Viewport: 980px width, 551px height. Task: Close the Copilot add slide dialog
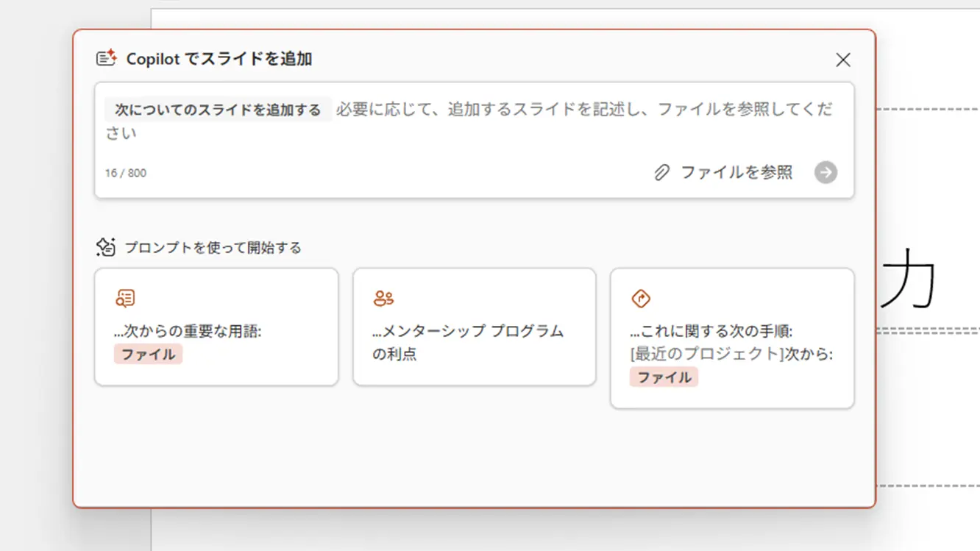point(843,60)
